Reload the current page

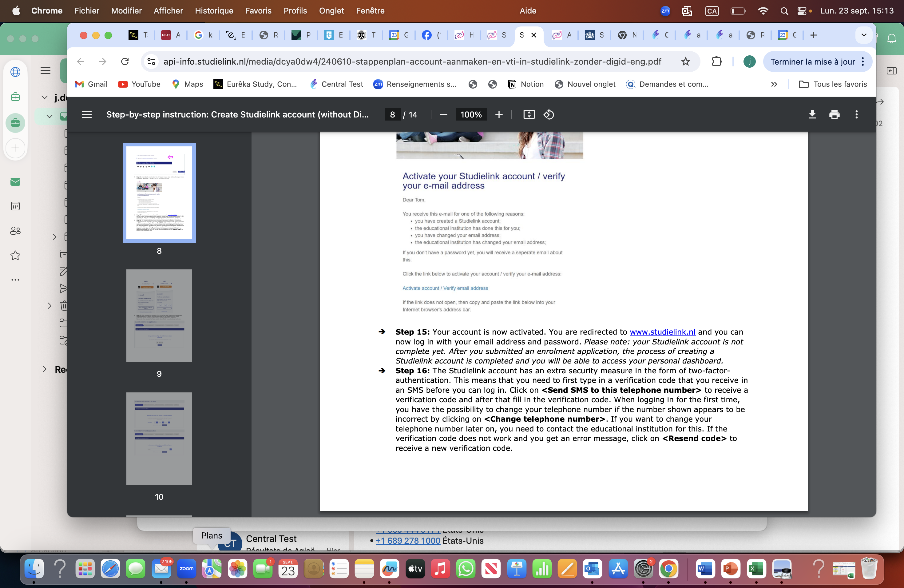point(125,62)
